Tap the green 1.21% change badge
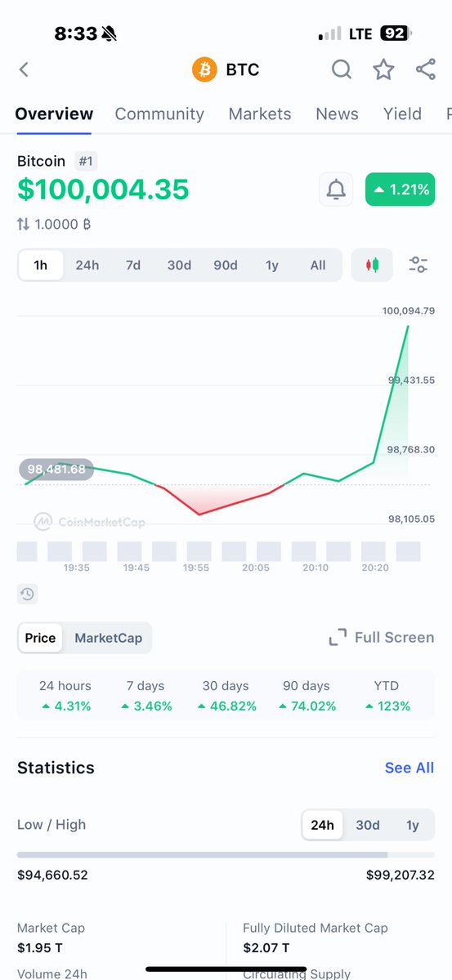The width and height of the screenshot is (452, 980). [x=400, y=190]
